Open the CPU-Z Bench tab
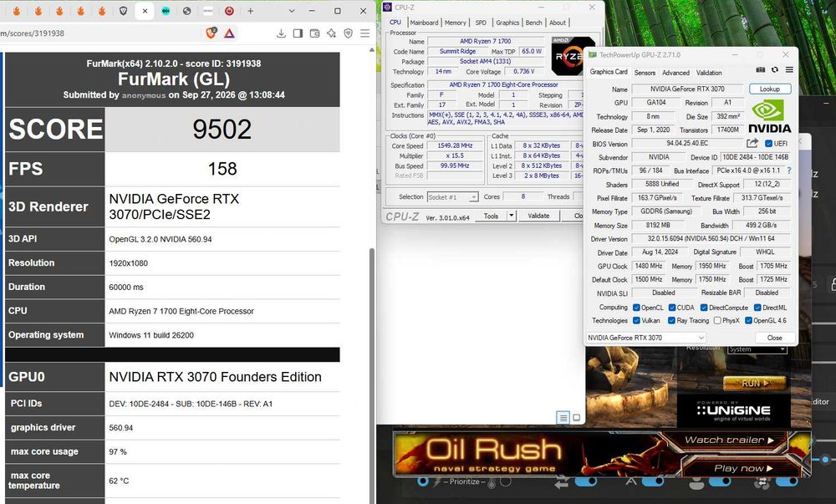The width and height of the screenshot is (836, 504). tap(533, 23)
